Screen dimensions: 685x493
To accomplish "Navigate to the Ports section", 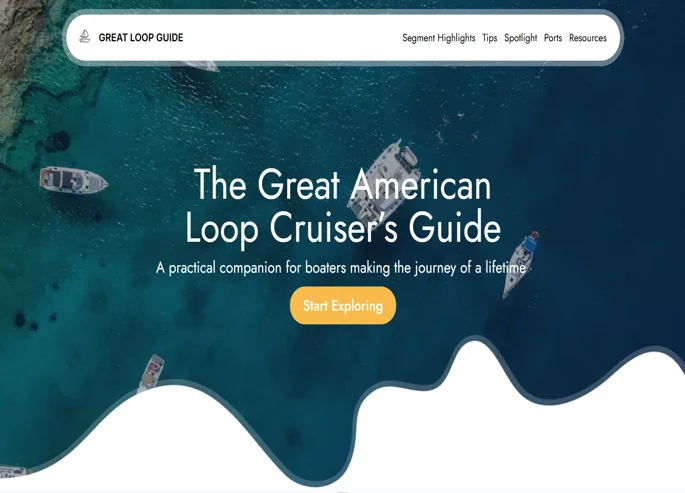I will tap(553, 38).
